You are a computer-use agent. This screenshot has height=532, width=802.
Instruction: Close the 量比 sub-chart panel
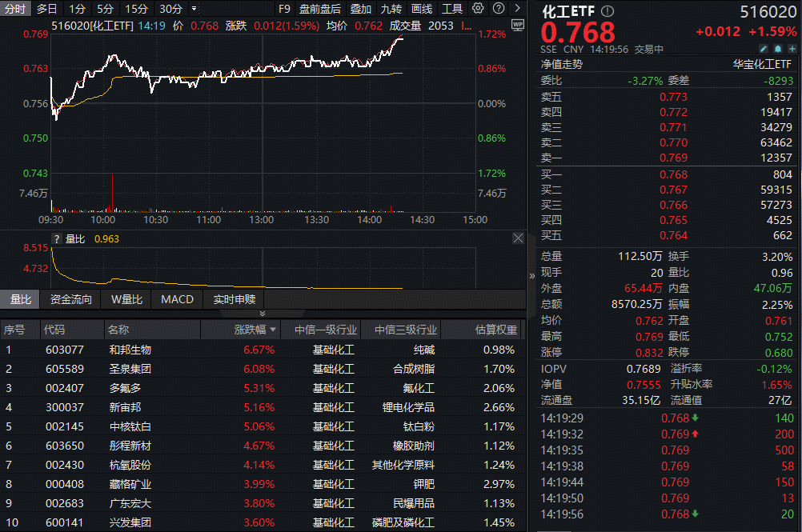[518, 238]
